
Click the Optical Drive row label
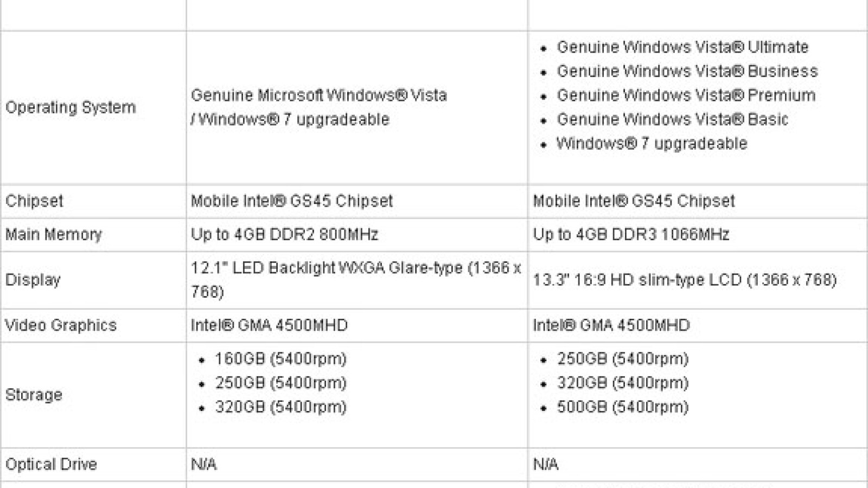point(51,464)
